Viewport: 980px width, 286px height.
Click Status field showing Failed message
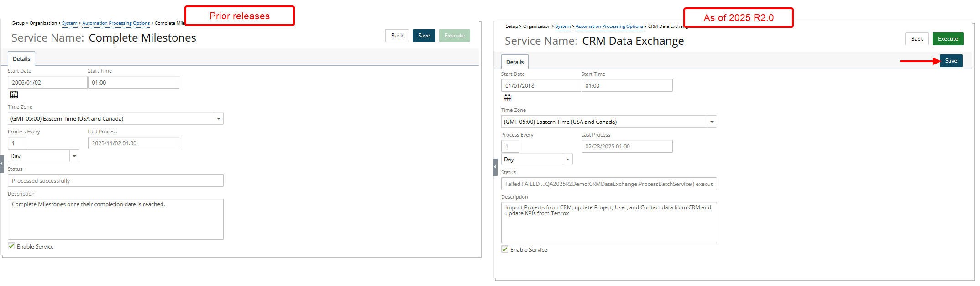609,184
